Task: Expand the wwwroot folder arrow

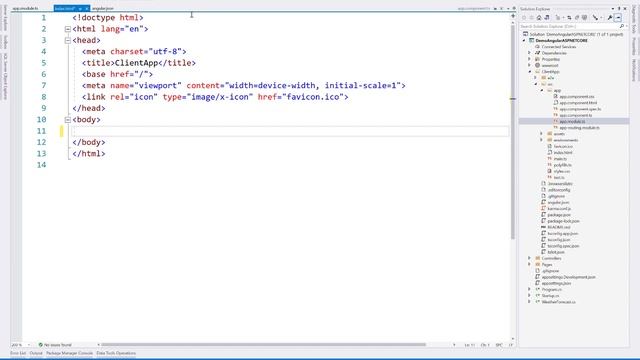Action: point(530,65)
